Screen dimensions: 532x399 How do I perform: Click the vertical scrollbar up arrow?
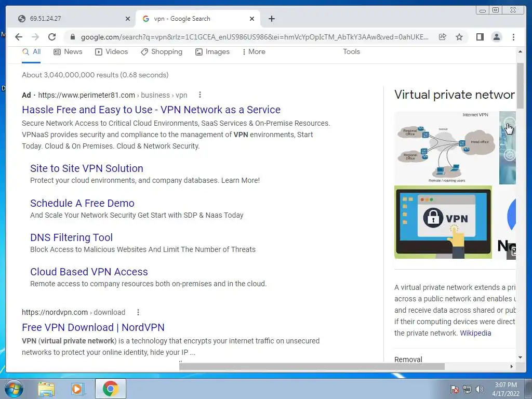(x=520, y=51)
